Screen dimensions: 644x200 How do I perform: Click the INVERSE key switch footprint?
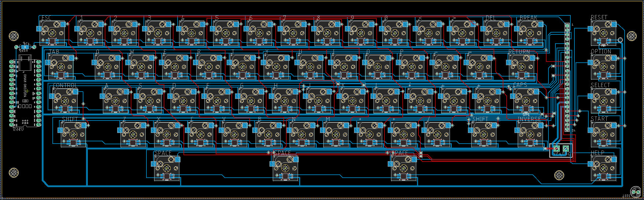tap(531, 134)
